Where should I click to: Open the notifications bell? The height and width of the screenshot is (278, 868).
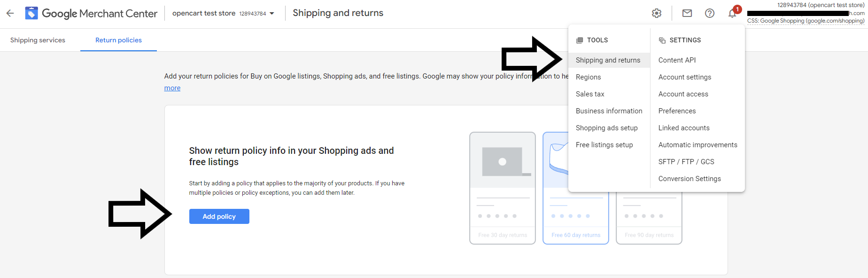[732, 13]
